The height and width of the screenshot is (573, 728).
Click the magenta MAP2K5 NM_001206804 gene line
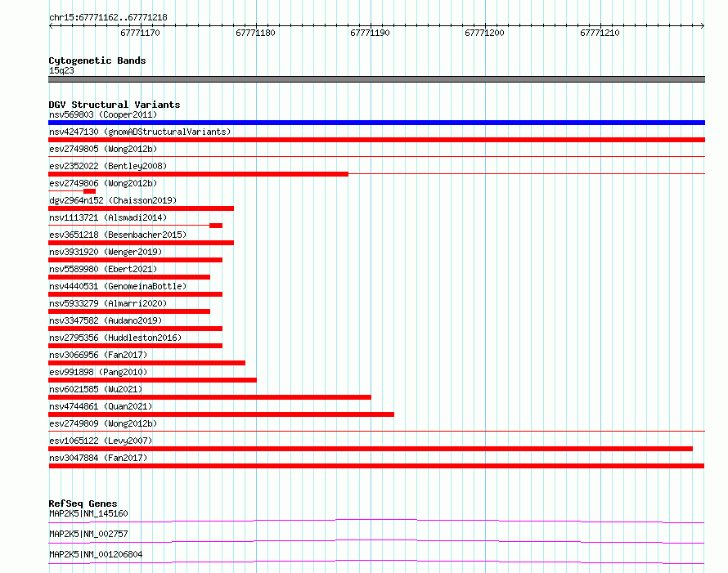[x=376, y=562]
